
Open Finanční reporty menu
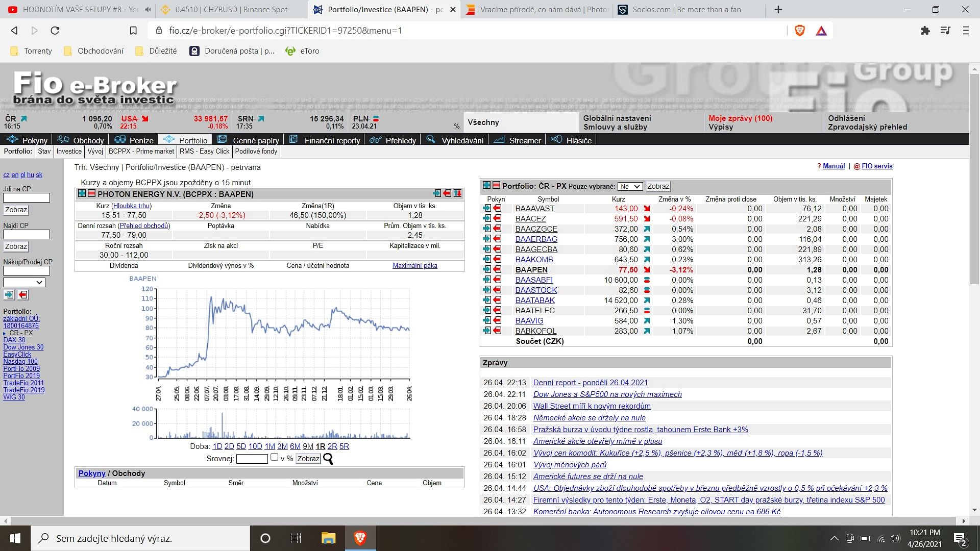click(325, 140)
